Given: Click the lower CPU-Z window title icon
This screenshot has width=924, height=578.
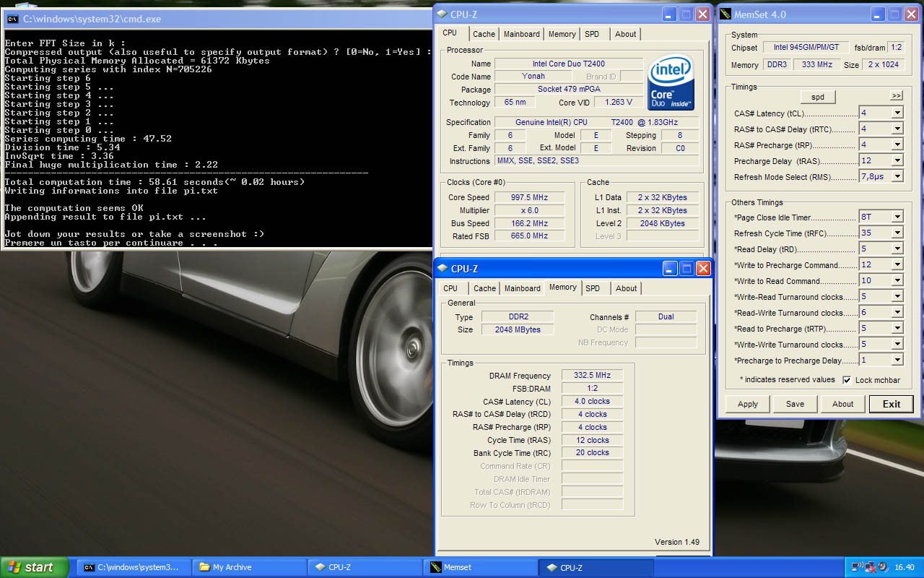Looking at the screenshot, I should point(443,268).
